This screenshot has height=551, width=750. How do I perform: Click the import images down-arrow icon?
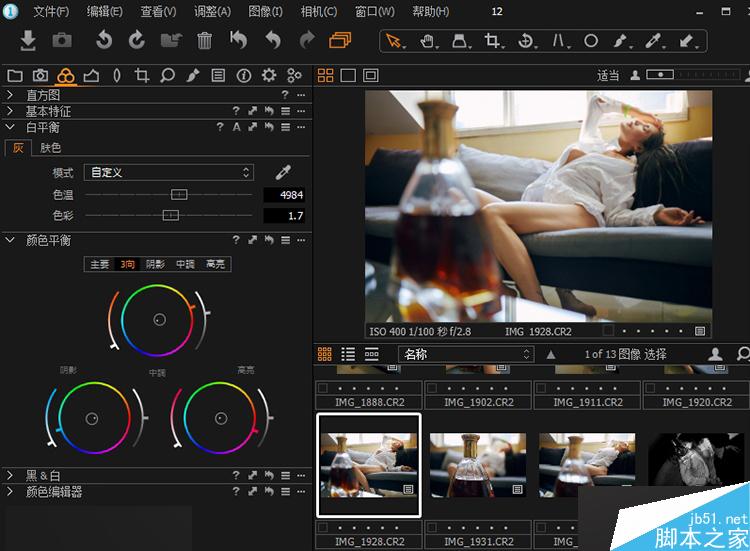pos(28,40)
